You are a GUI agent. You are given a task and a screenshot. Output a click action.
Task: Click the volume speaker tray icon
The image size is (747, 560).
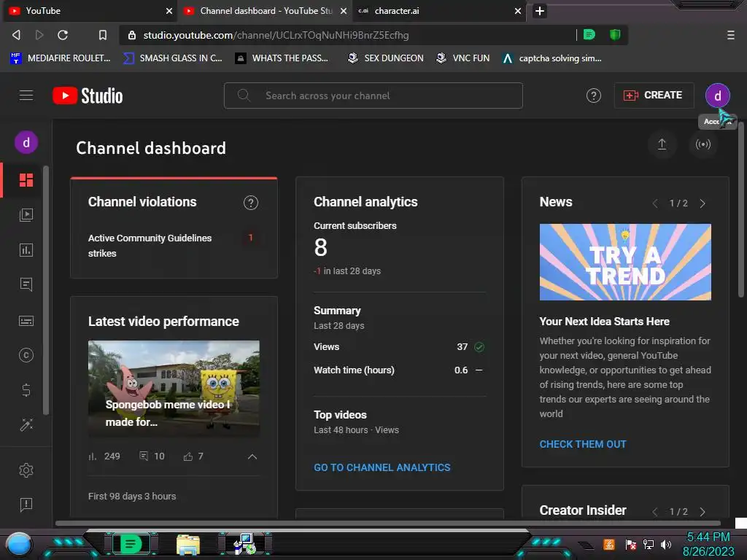pyautogui.click(x=665, y=544)
